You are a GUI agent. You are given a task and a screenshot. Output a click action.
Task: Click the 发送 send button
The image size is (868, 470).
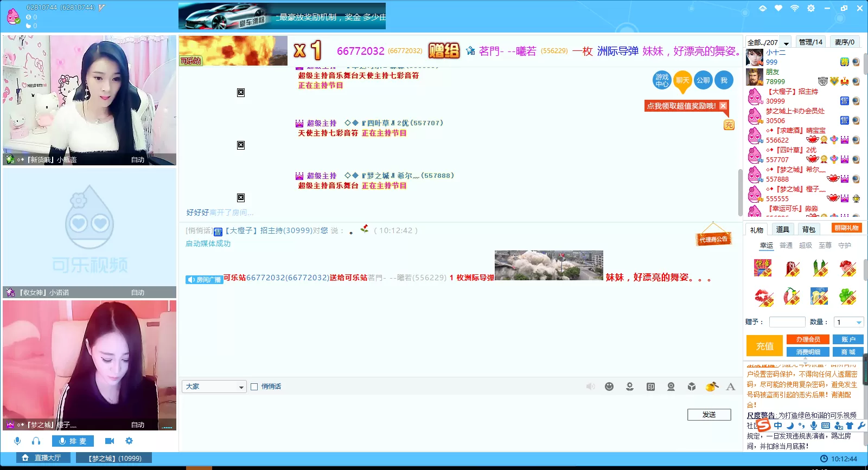(x=709, y=415)
